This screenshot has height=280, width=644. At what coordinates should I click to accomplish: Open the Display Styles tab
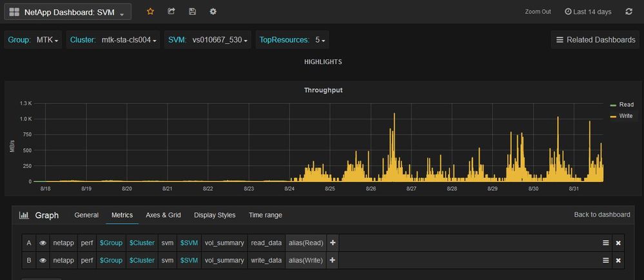pyautogui.click(x=215, y=215)
